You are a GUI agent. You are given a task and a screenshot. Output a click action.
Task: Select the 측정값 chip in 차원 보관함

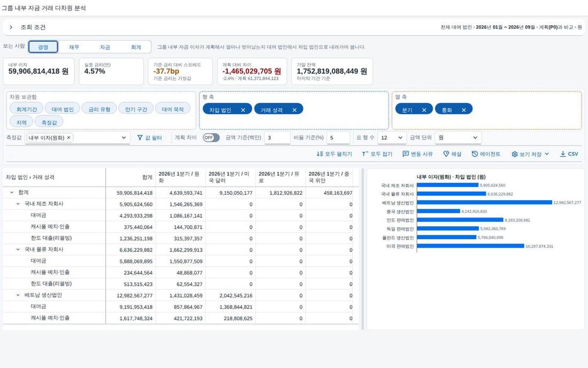tap(49, 122)
